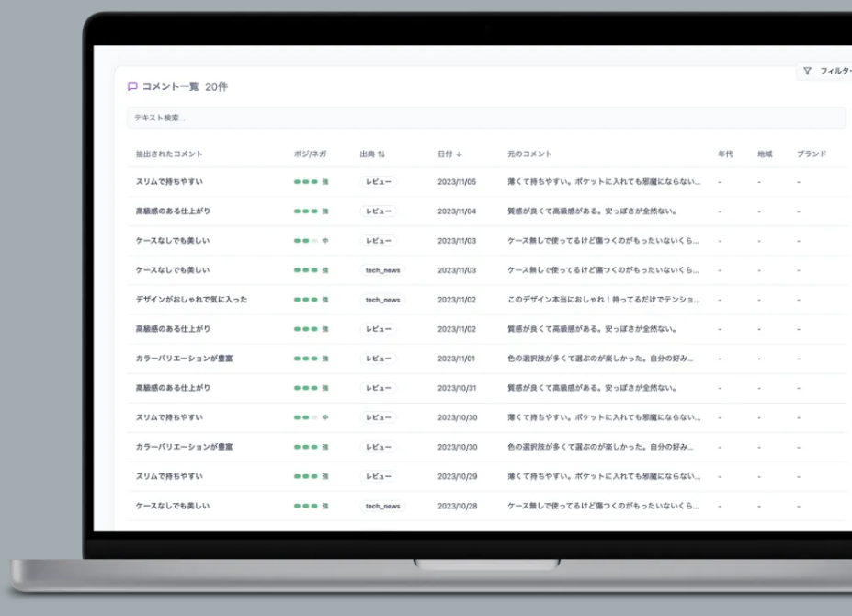Click the tech_news tag in the 2023/10/28 row
Image resolution: width=852 pixels, height=616 pixels.
382,507
